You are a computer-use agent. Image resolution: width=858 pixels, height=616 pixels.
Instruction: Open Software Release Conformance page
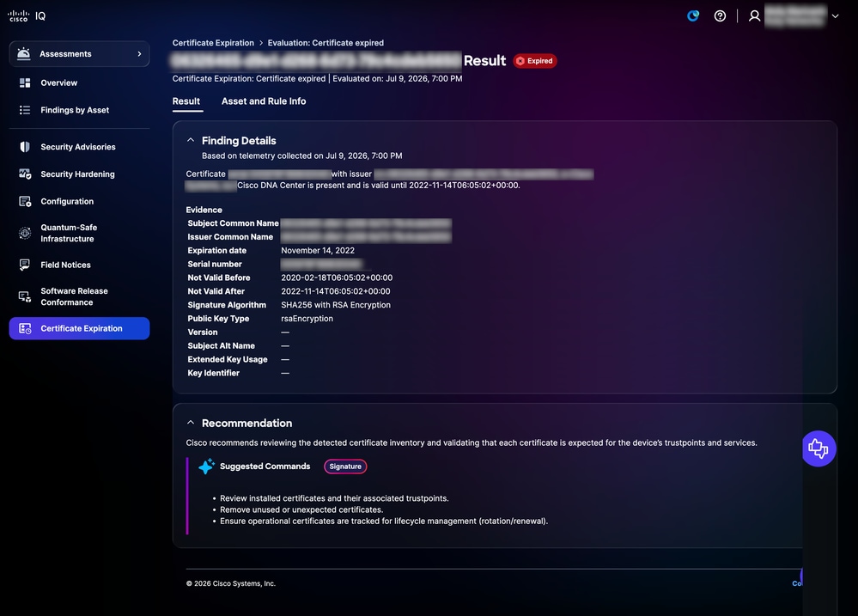point(75,296)
